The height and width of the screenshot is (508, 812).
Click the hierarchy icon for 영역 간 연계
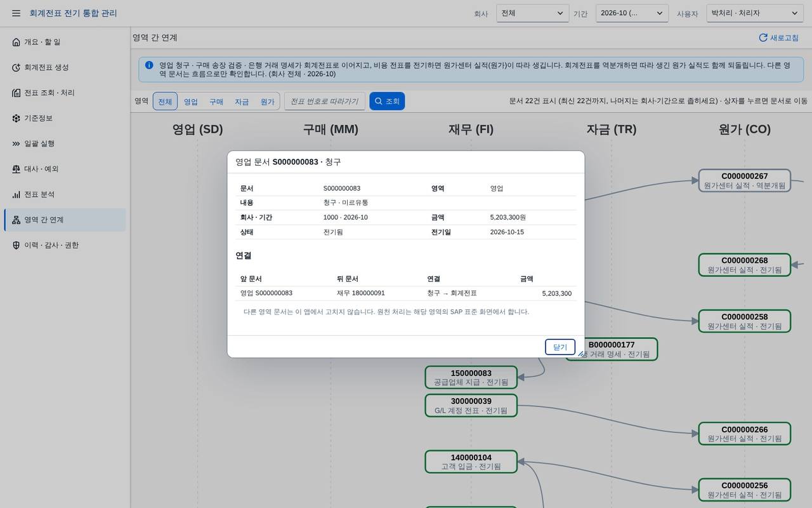[16, 220]
